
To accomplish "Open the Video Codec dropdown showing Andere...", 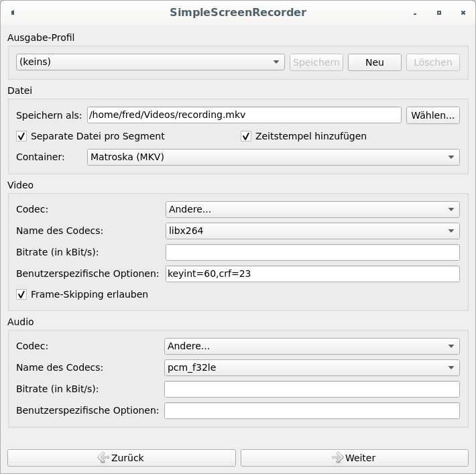I will pos(312,210).
